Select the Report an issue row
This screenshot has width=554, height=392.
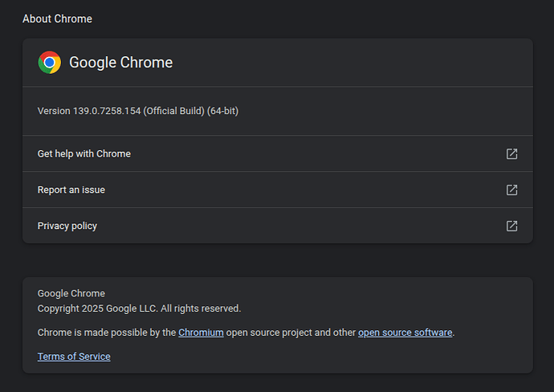(x=278, y=190)
